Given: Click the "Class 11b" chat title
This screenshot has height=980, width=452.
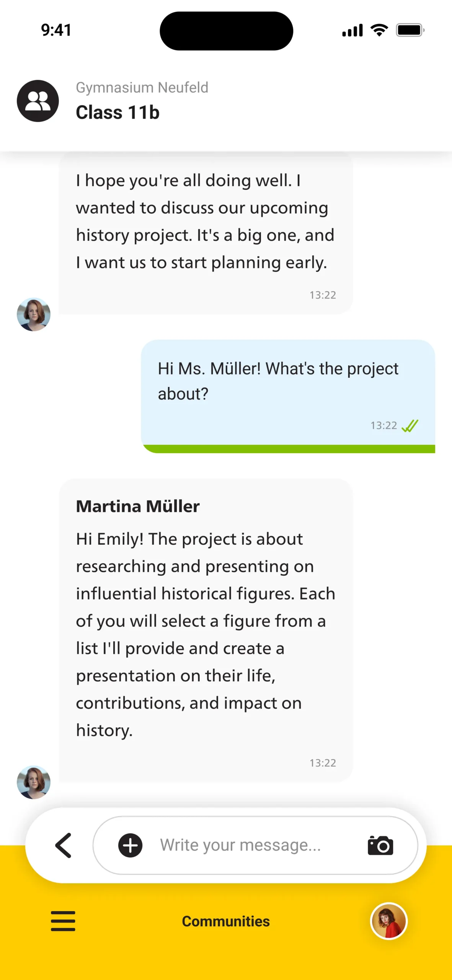Looking at the screenshot, I should pos(117,113).
